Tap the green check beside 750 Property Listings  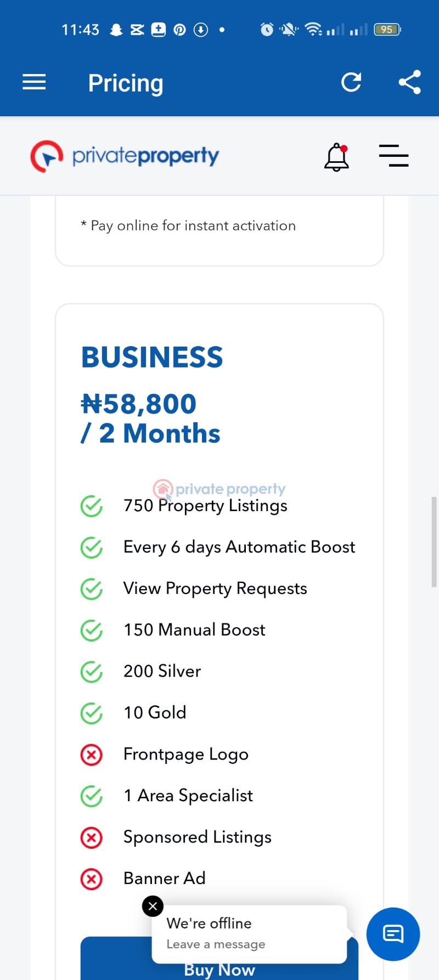92,506
